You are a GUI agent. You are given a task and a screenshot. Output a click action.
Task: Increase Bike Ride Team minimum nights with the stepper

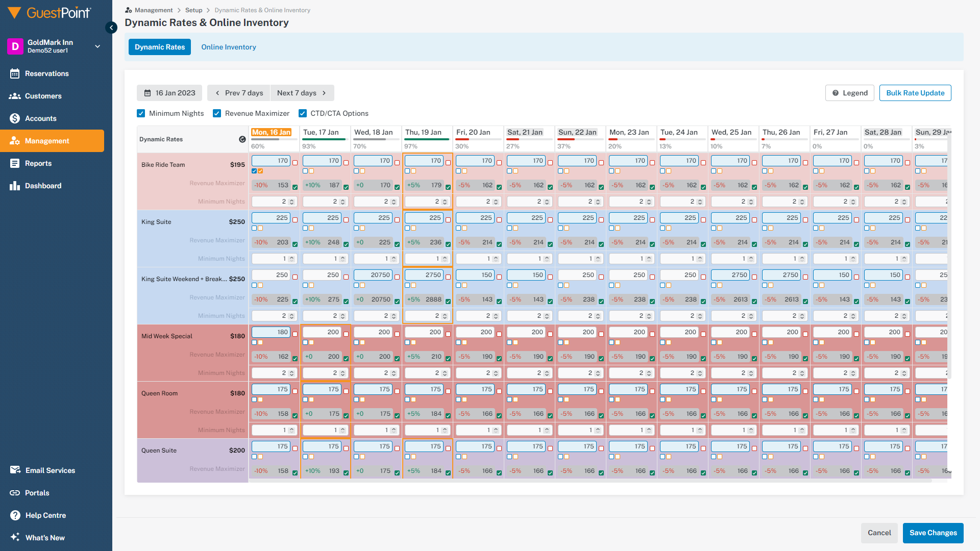pyautogui.click(x=291, y=199)
